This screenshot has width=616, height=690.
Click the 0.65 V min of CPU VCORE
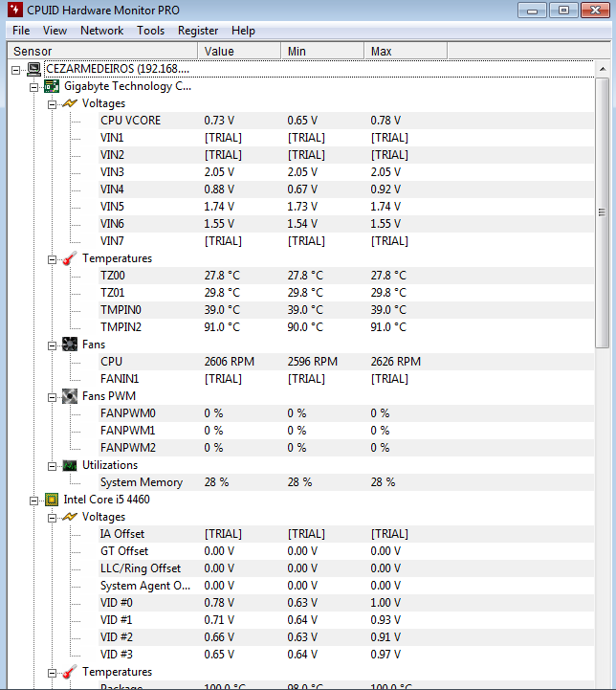(x=302, y=121)
